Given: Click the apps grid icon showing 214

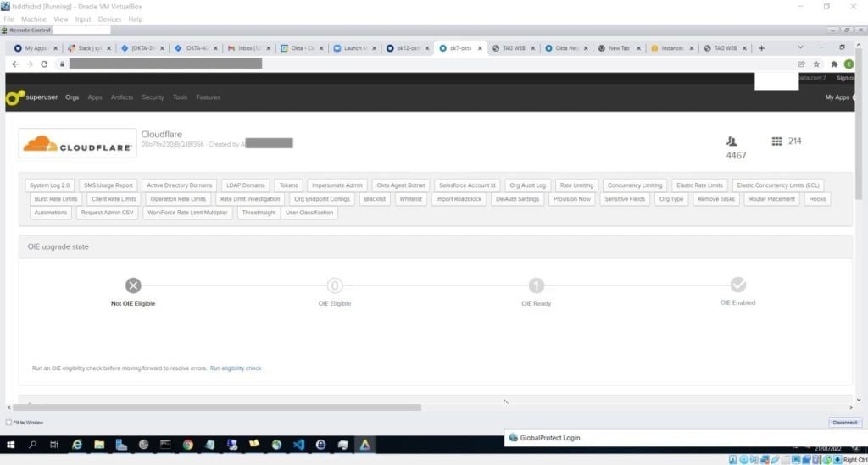Looking at the screenshot, I should [x=776, y=141].
